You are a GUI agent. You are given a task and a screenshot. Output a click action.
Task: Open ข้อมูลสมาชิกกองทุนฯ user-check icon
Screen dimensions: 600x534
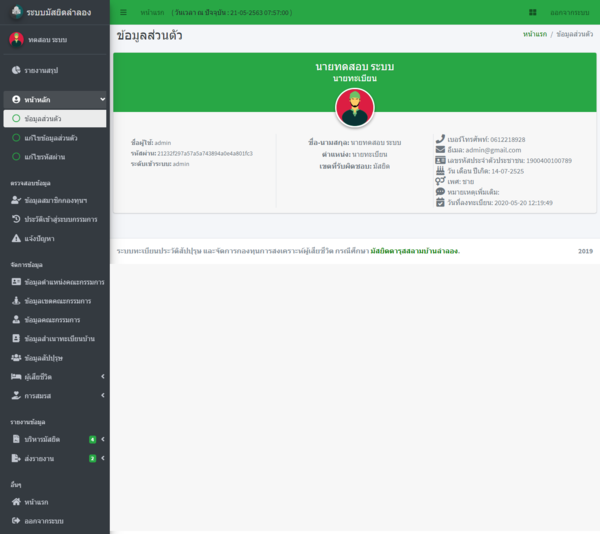point(16,200)
